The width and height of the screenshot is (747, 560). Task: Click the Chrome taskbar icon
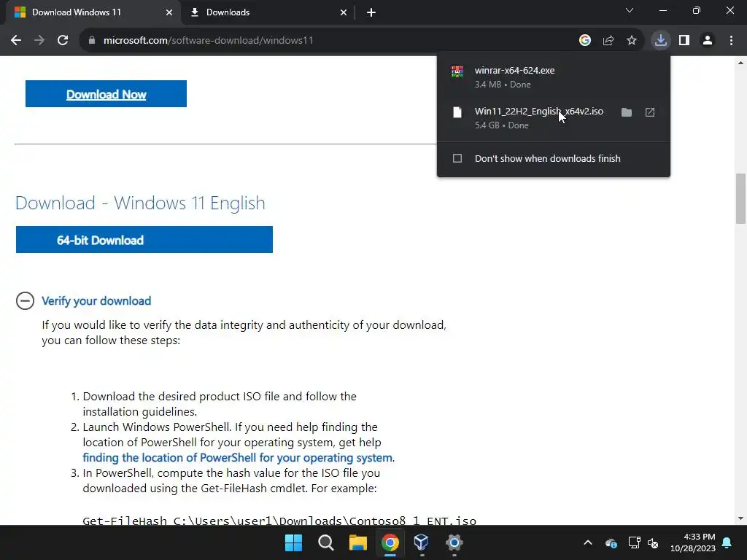pyautogui.click(x=390, y=542)
